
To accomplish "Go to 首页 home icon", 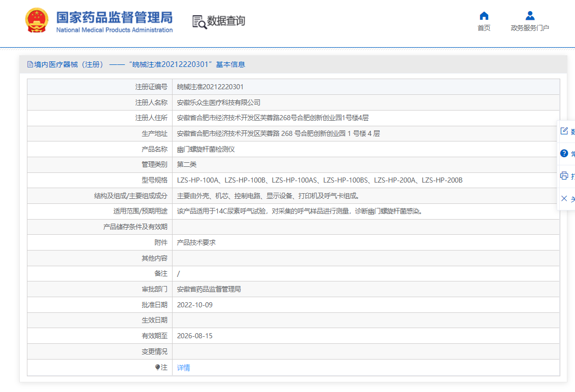I will pos(484,16).
